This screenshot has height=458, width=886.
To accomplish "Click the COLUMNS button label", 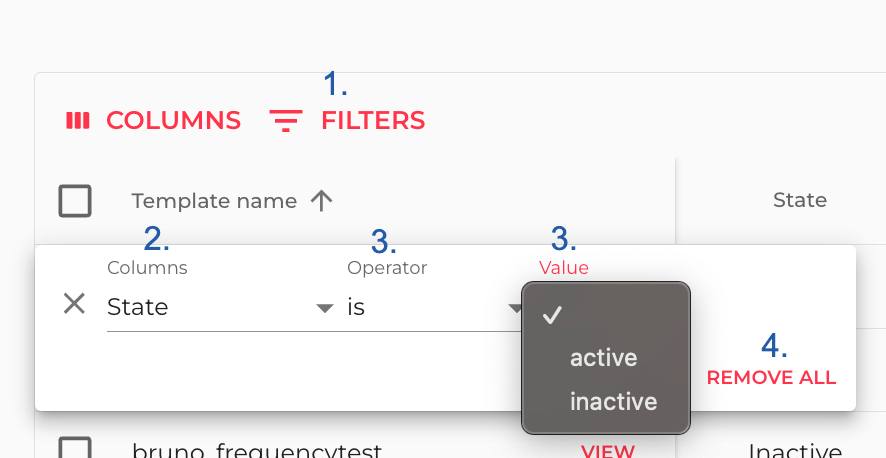I will pyautogui.click(x=173, y=121).
